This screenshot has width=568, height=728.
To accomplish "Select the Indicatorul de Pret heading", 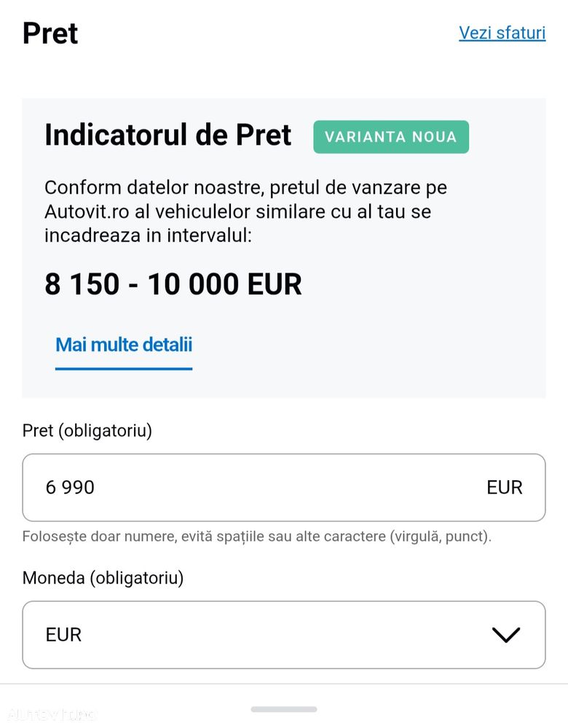I will click(x=168, y=135).
